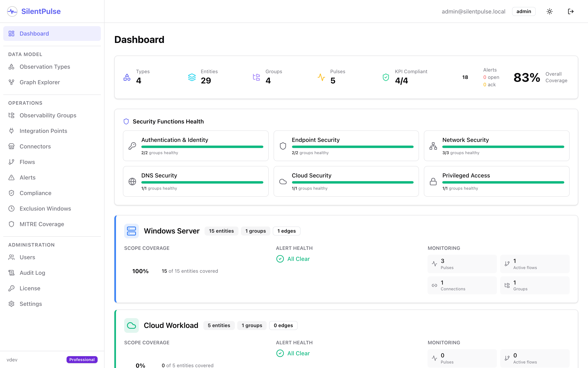Image resolution: width=588 pixels, height=368 pixels.
Task: Click the 1 Connections monitoring tile
Action: 462,285
